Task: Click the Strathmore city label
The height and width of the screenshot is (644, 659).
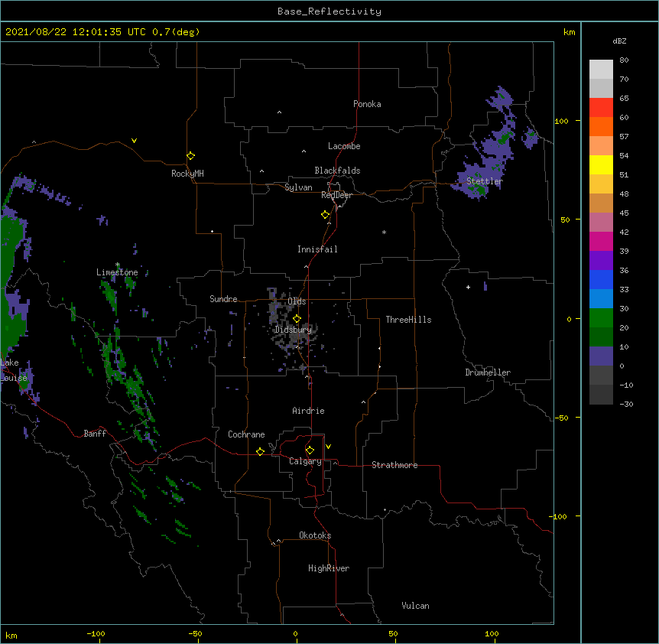Action: tap(394, 465)
